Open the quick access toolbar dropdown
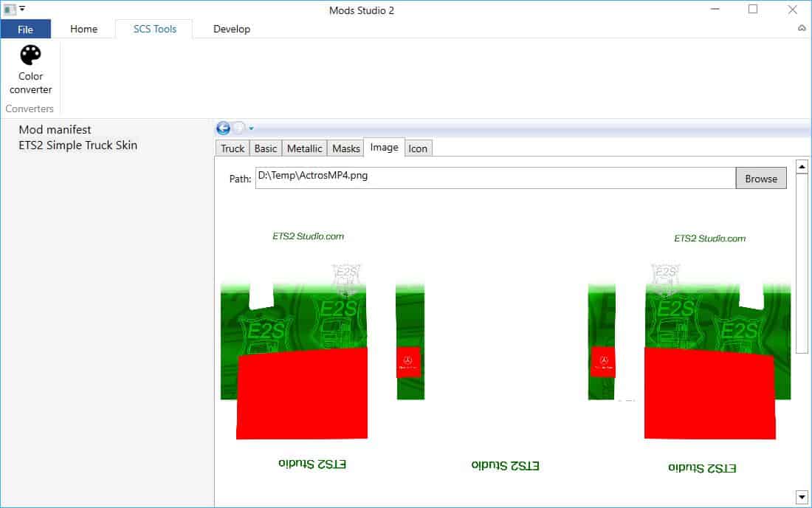The height and width of the screenshot is (508, 812). (22, 10)
